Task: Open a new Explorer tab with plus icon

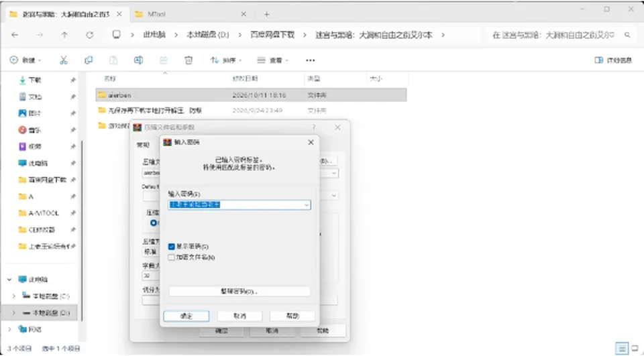Action: pos(266,14)
